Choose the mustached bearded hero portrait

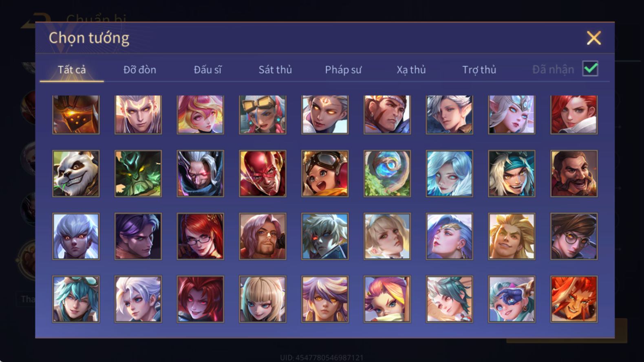574,173
